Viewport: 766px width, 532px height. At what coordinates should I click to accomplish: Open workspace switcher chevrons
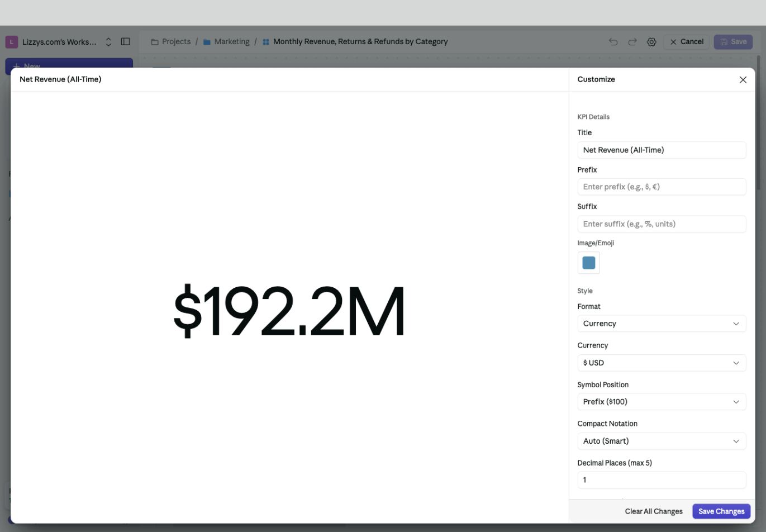pyautogui.click(x=108, y=42)
